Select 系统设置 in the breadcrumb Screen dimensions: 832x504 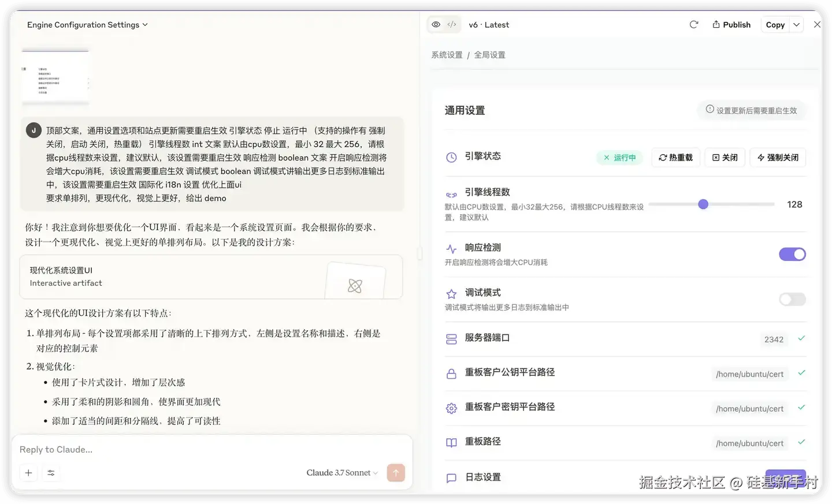pos(446,54)
